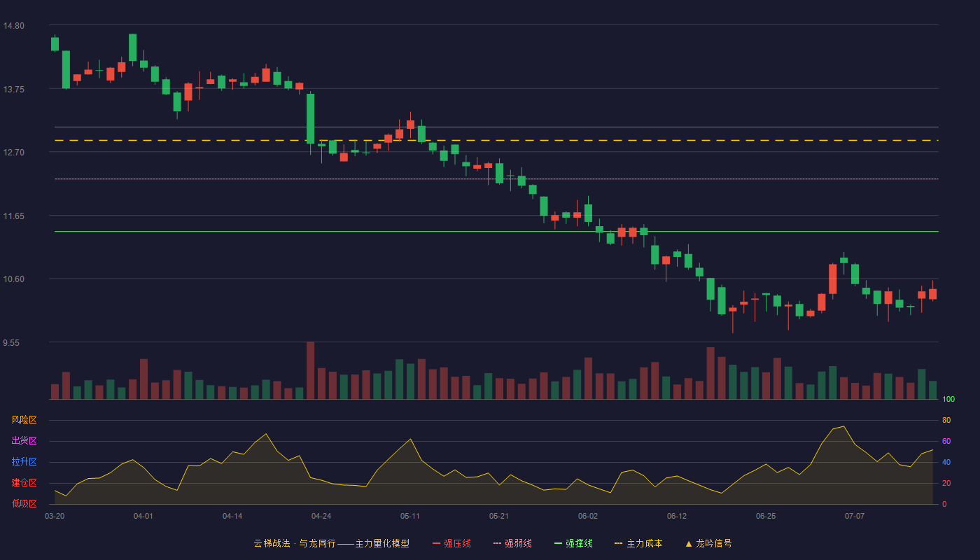Select the 建仓区 zone label
This screenshot has width=980, height=560.
pos(24,483)
